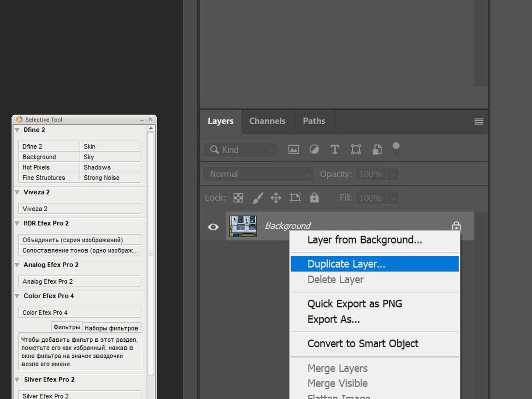Click the Merge Visible entry
The width and height of the screenshot is (532, 399).
point(374,383)
